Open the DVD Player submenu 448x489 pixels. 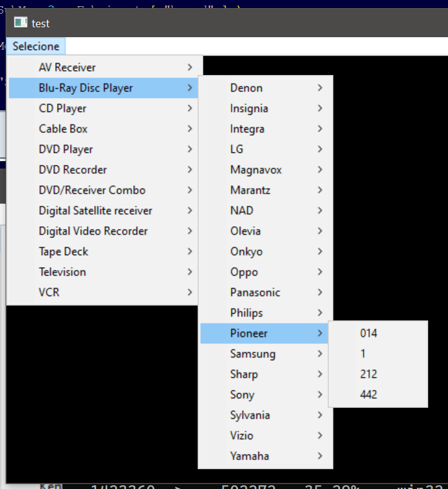click(x=103, y=149)
